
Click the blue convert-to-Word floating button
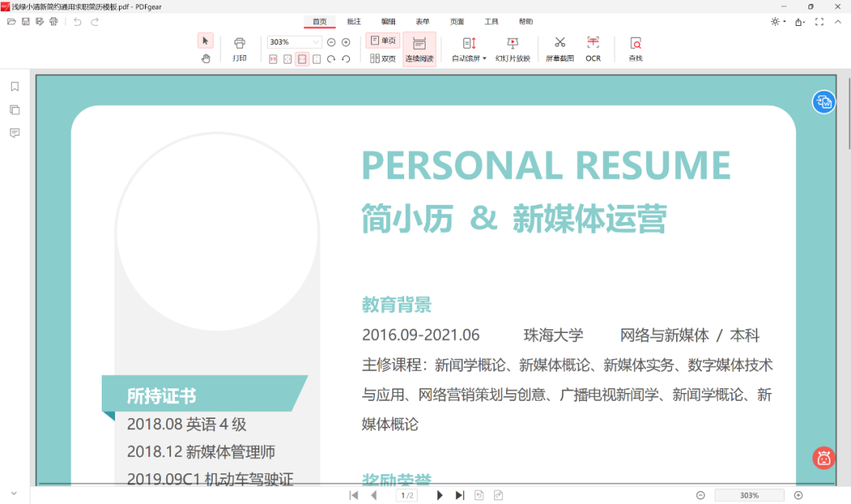click(x=823, y=102)
